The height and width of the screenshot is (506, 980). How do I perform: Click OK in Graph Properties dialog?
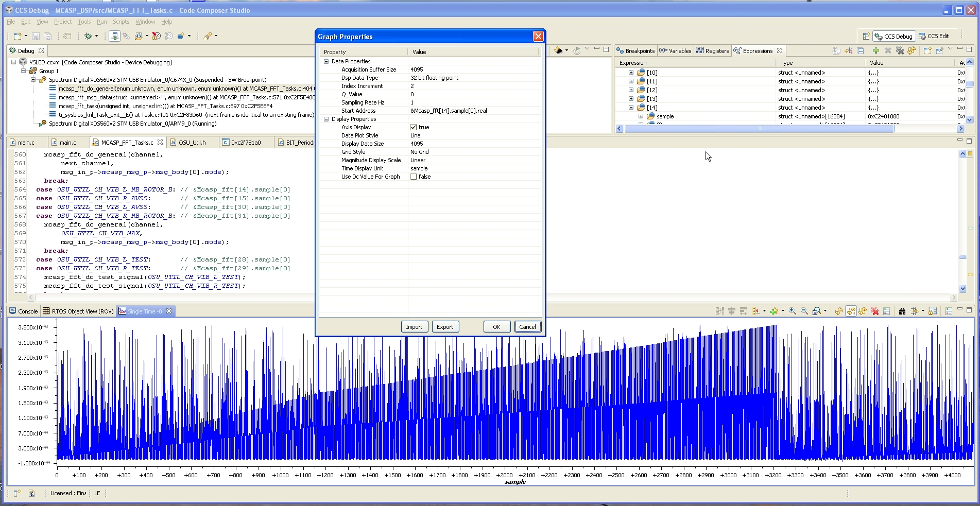(496, 327)
